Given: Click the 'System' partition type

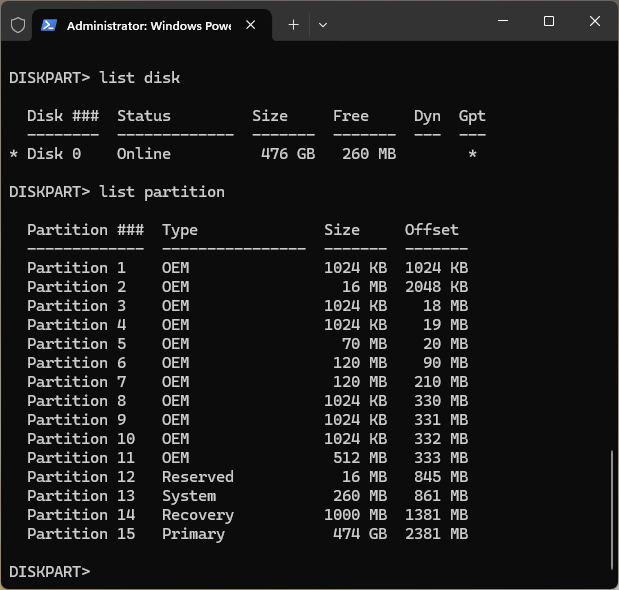Looking at the screenshot, I should point(189,496).
